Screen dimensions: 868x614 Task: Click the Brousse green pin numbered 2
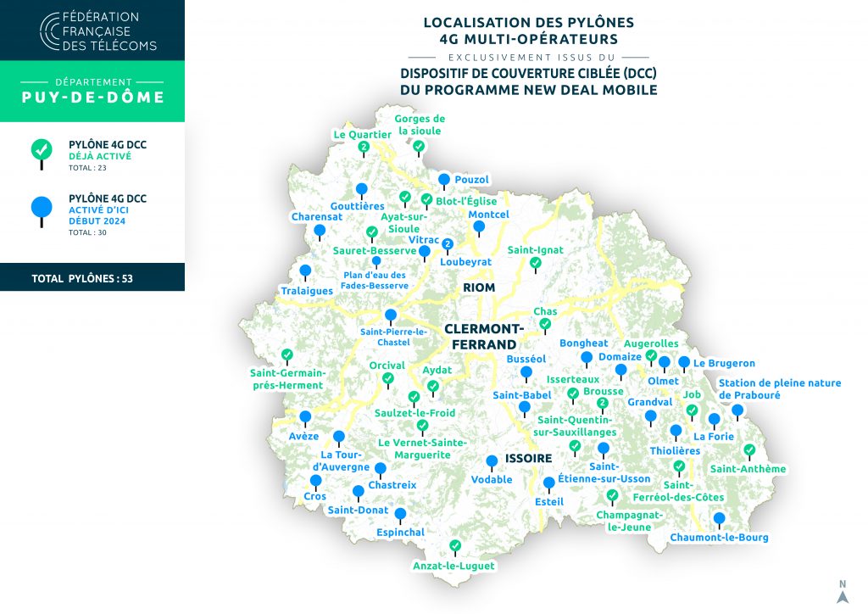coord(603,405)
